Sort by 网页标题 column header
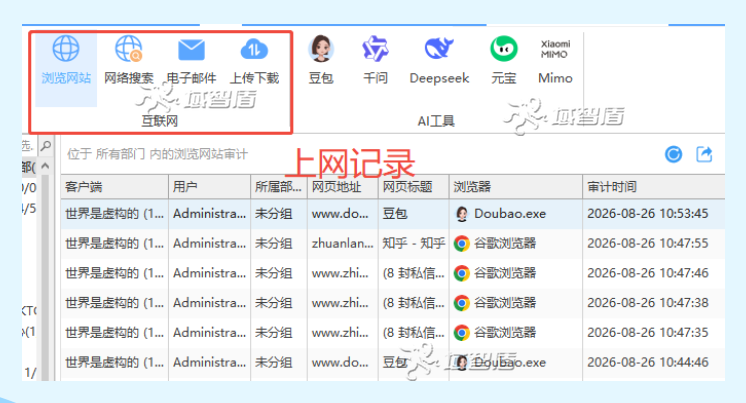 pos(413,187)
